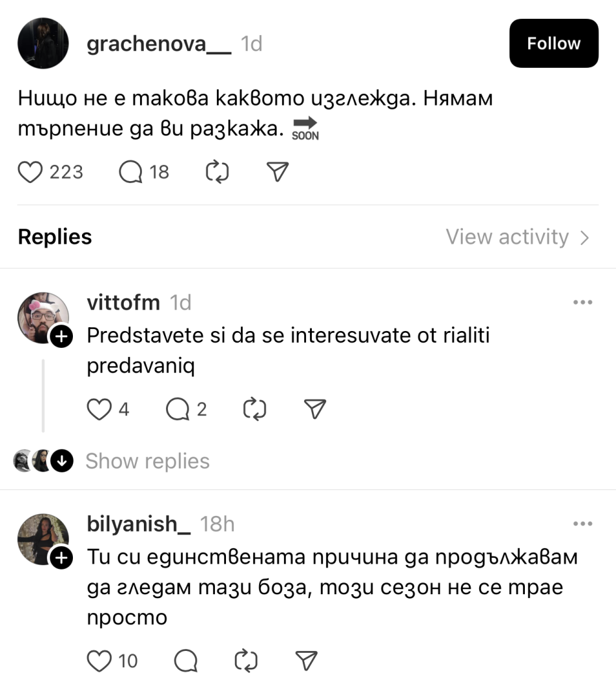The height and width of the screenshot is (690, 616).
Task: Repost bilyanish_'s reply
Action: coord(245,661)
